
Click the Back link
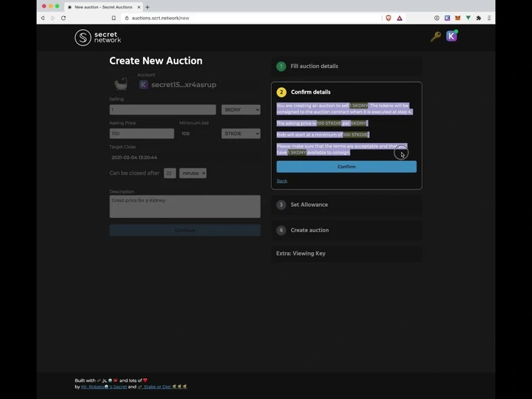click(x=282, y=181)
